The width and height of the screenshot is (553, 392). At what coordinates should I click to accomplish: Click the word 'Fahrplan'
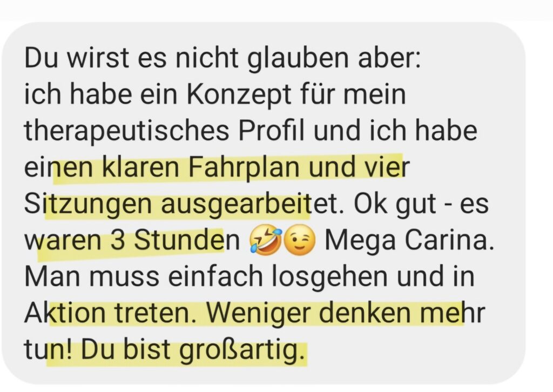(x=244, y=167)
